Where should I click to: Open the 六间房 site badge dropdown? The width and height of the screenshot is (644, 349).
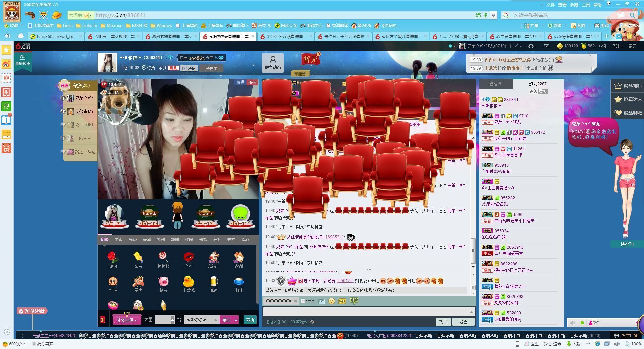80,15
